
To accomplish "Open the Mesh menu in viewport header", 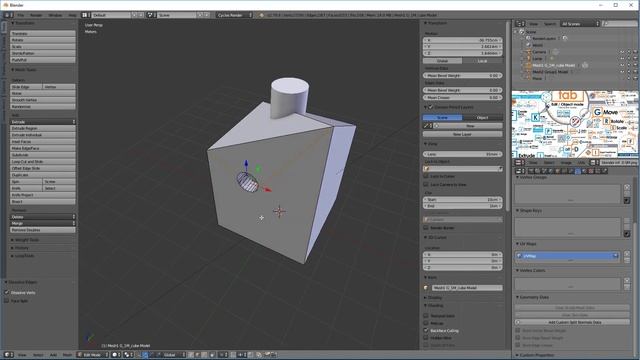I will click(67, 355).
